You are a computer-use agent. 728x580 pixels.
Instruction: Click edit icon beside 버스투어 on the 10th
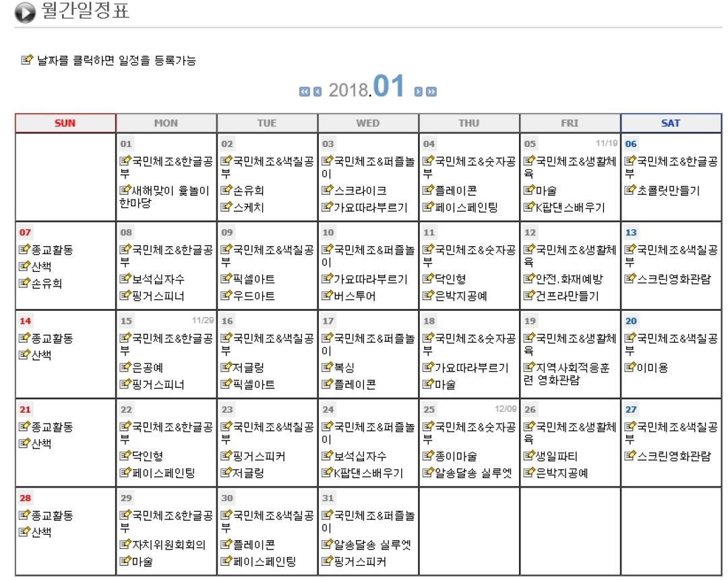[x=328, y=295]
